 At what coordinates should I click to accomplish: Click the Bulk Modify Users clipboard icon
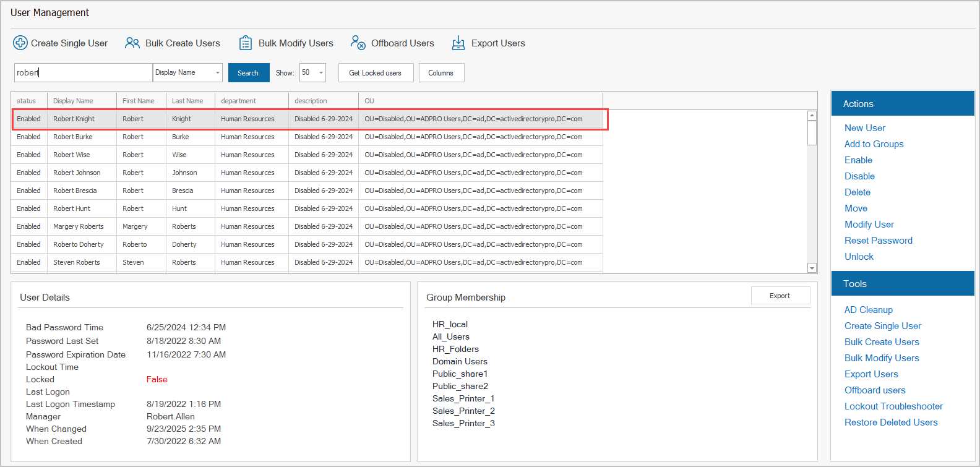point(246,43)
